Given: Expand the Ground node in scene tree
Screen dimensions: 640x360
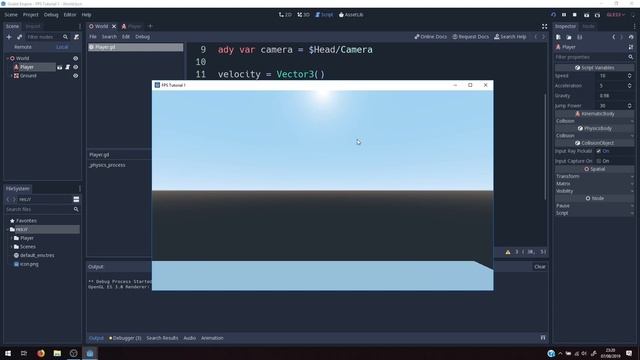Looking at the screenshot, I should (11, 76).
